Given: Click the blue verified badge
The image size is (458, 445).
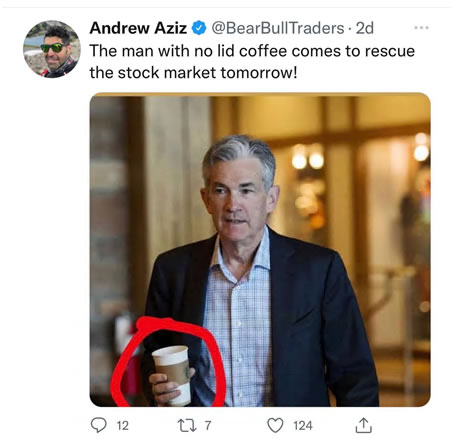Looking at the screenshot, I should pos(199,28).
